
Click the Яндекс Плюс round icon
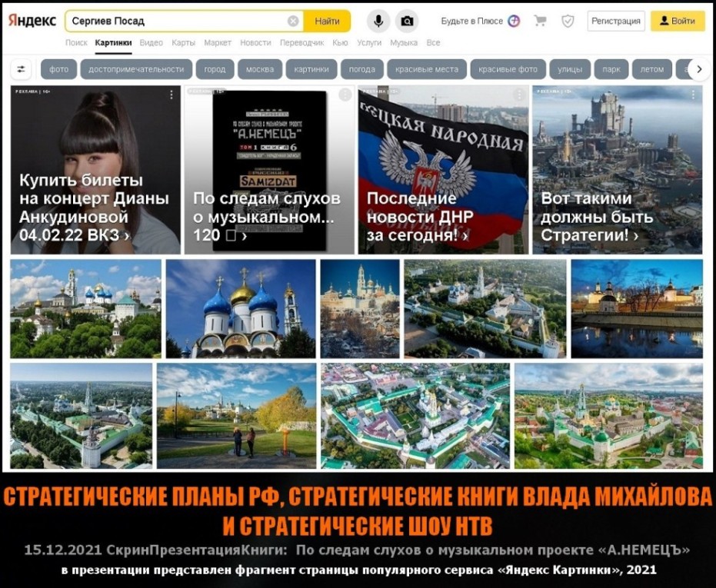[x=515, y=21]
